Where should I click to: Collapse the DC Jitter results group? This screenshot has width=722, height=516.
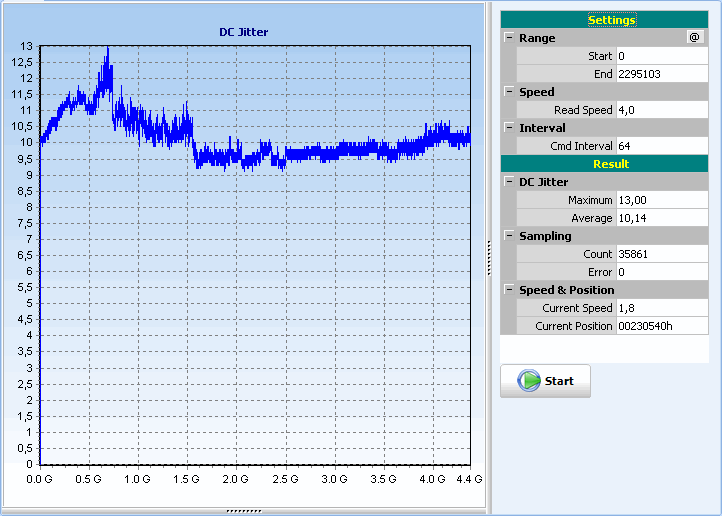(x=509, y=182)
